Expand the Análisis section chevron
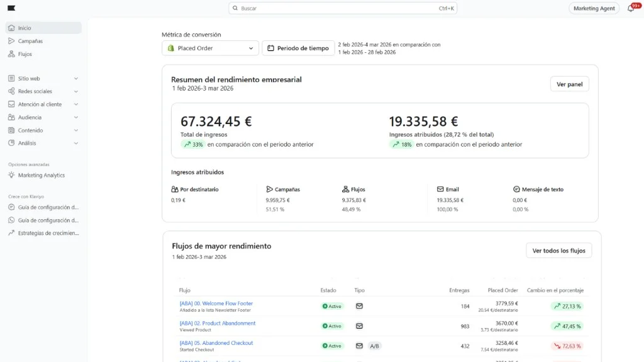Image resolution: width=644 pixels, height=362 pixels. (x=76, y=143)
